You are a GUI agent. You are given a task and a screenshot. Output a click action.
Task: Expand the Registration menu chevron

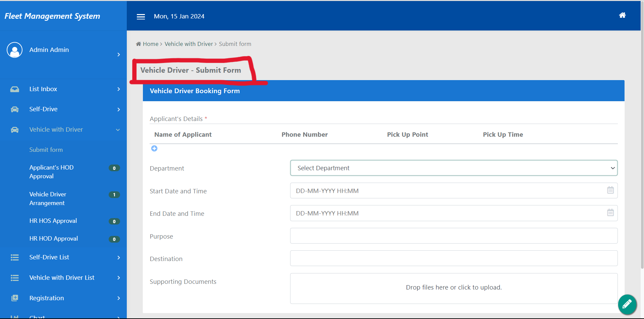118,298
